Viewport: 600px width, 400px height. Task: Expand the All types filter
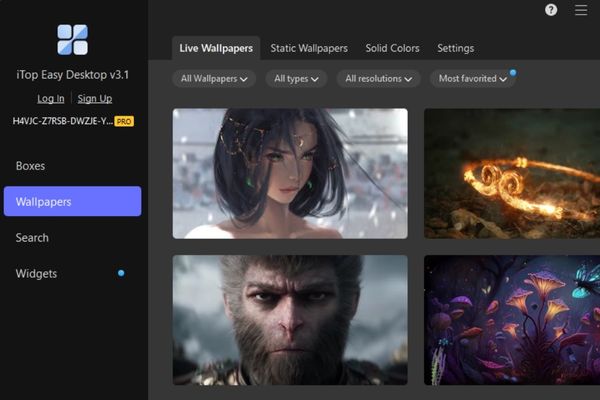coord(296,79)
